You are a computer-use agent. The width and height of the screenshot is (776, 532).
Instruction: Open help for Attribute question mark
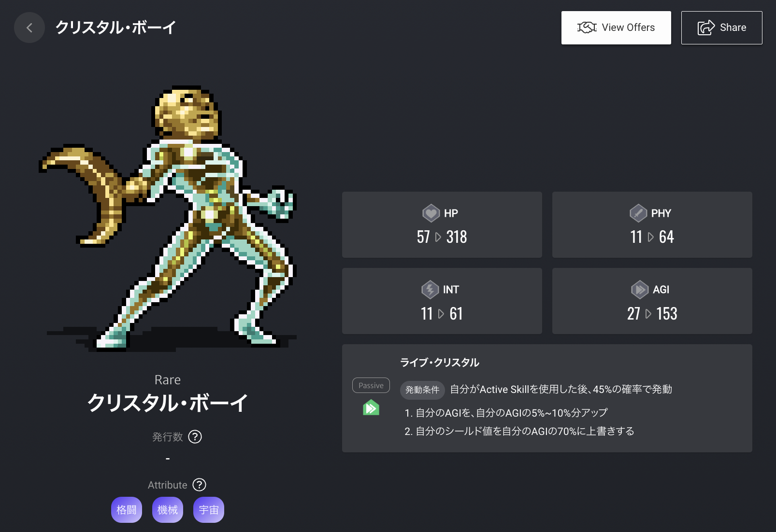click(x=199, y=485)
